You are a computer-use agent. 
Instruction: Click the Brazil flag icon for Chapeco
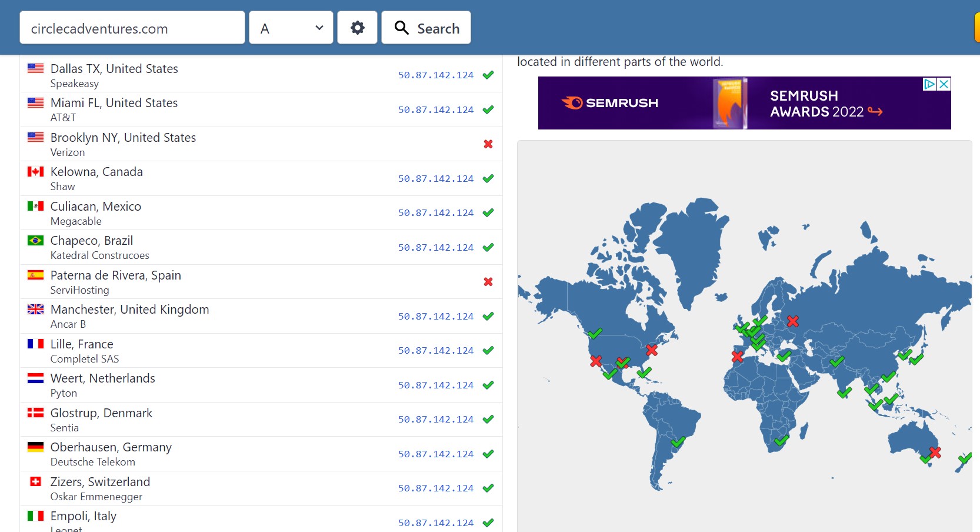click(x=35, y=241)
